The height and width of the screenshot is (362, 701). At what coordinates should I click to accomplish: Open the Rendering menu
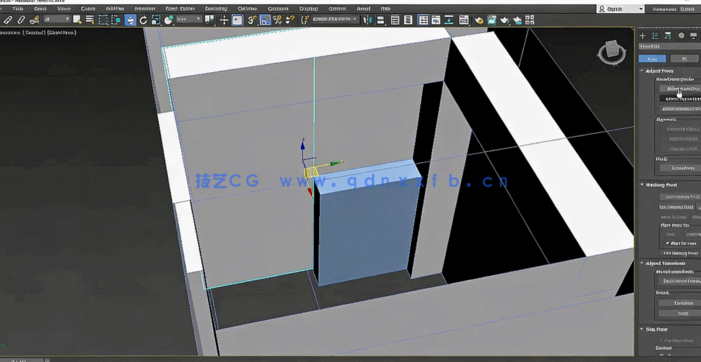216,9
